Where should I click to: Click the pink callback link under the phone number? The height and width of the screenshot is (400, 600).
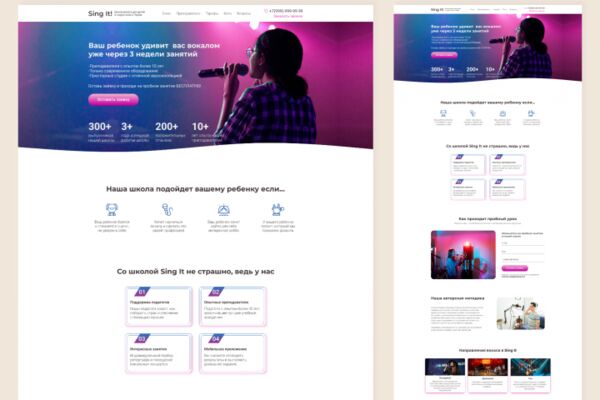(288, 16)
